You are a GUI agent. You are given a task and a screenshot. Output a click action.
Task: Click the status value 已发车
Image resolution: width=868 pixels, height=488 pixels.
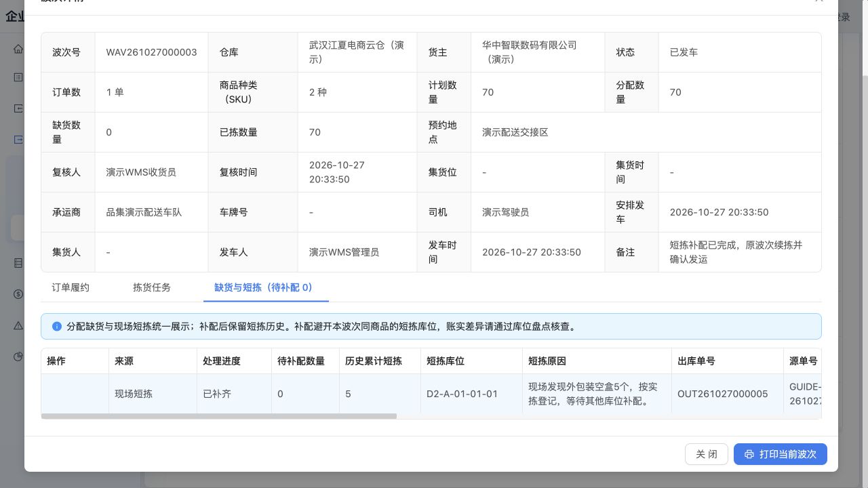(x=684, y=52)
